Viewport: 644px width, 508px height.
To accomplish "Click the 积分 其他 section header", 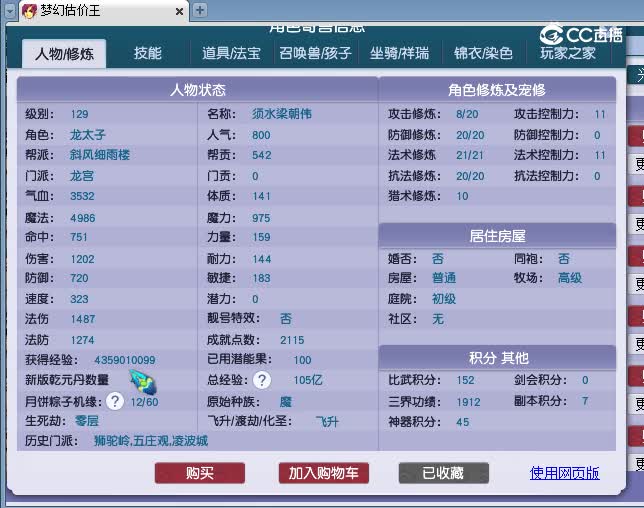I will [497, 358].
